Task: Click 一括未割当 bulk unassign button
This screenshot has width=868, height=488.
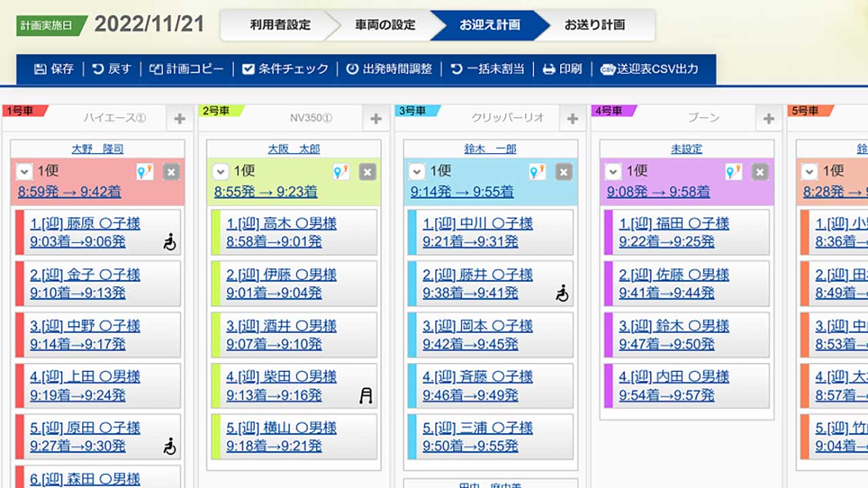Action: point(488,68)
